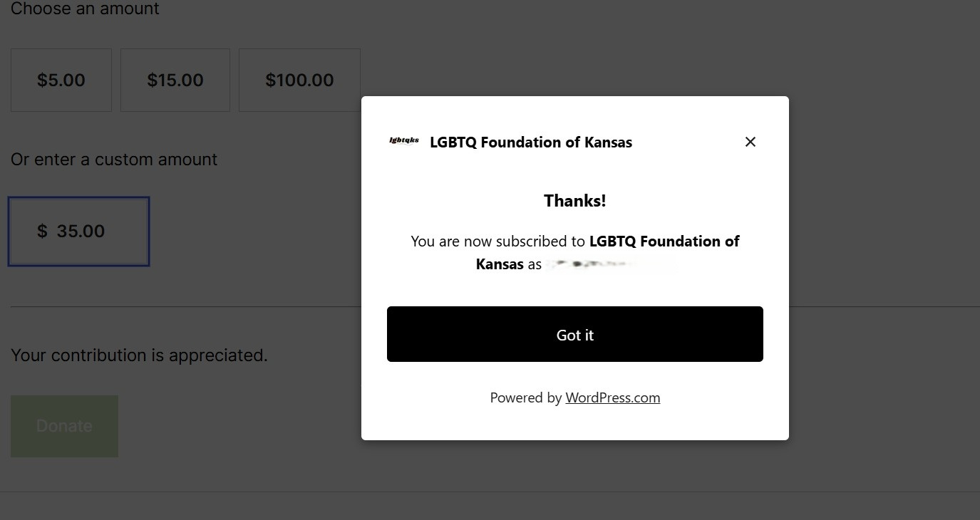Viewport: 980px width, 520px height.
Task: Click the lgbtqks logo in the dialog header
Action: [x=404, y=141]
